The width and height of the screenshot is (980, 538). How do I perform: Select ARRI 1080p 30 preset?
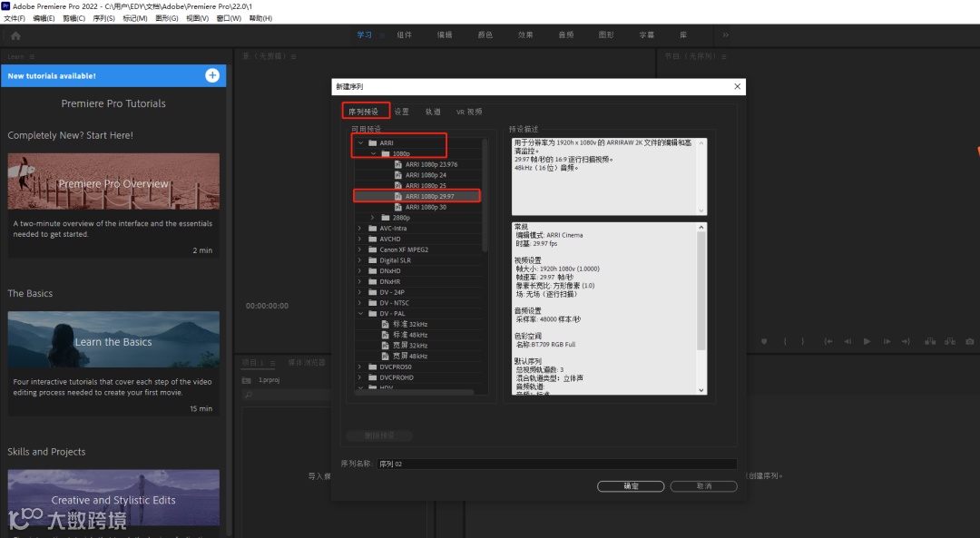(x=425, y=207)
